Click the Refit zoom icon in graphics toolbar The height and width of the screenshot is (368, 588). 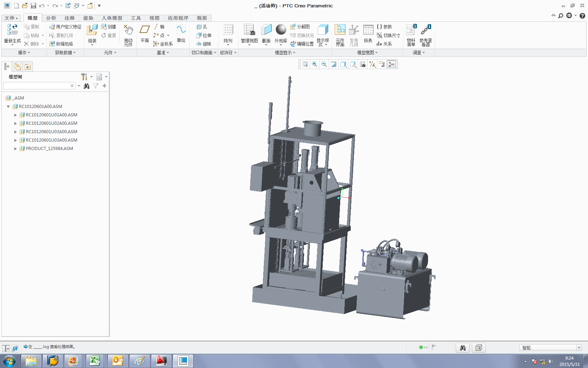[x=305, y=64]
